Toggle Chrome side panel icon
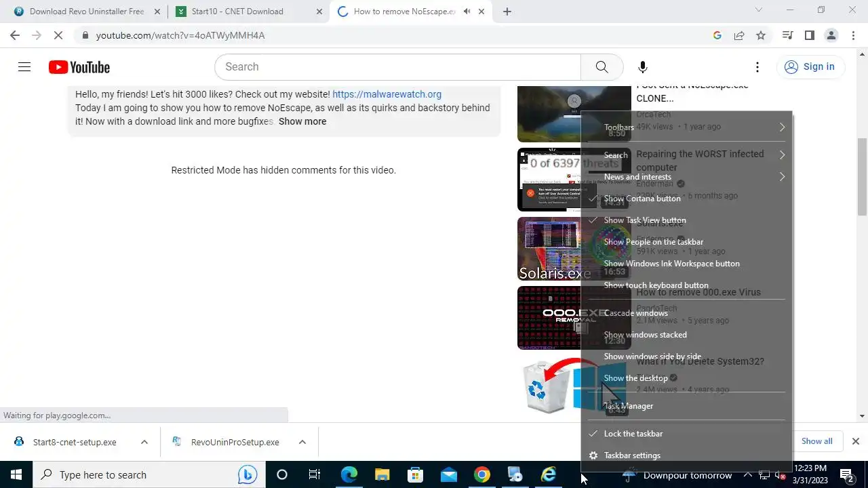 [x=810, y=35]
